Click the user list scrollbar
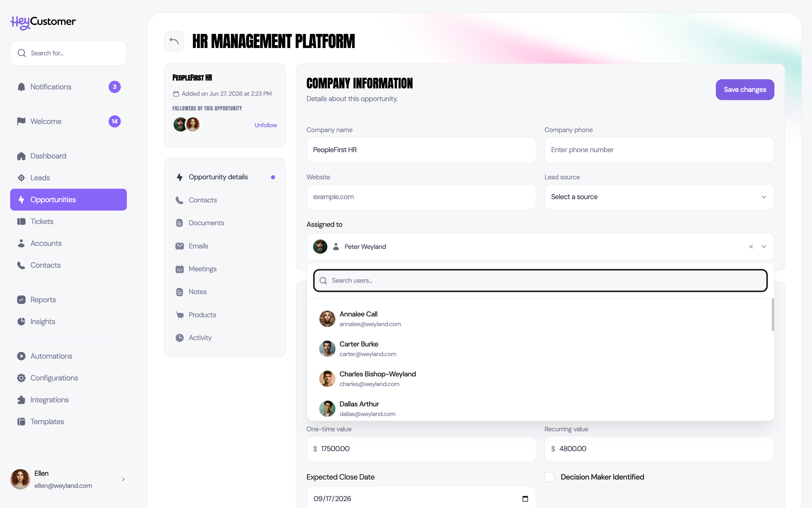This screenshot has width=812, height=508. tap(773, 315)
